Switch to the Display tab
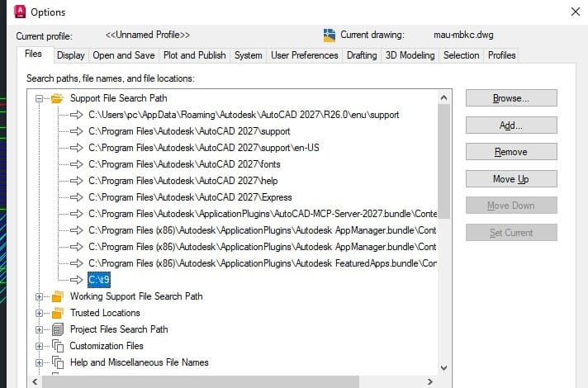This screenshot has height=388, width=588. click(71, 55)
